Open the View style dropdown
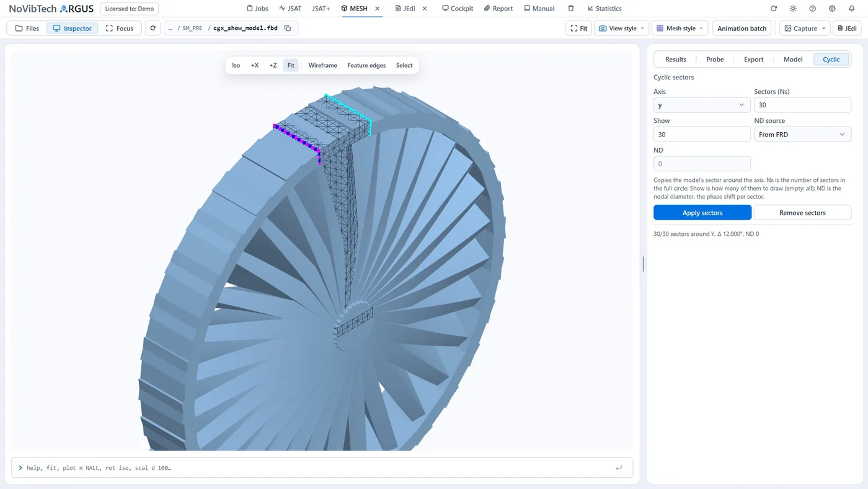 point(622,29)
